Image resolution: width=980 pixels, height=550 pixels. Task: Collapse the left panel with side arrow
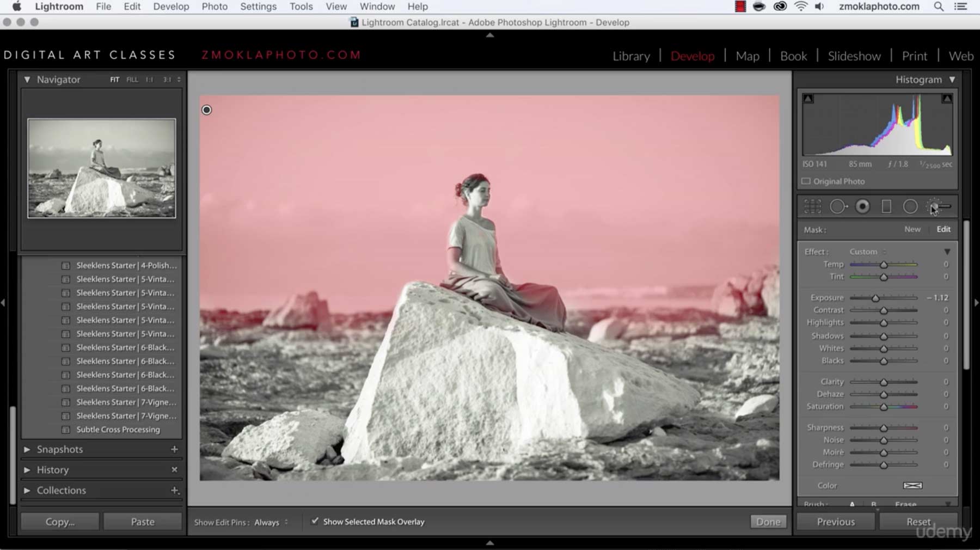(x=3, y=303)
